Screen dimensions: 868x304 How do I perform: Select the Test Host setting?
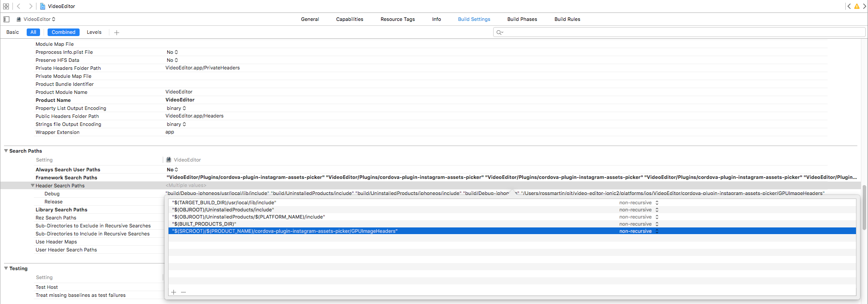[x=47, y=287]
